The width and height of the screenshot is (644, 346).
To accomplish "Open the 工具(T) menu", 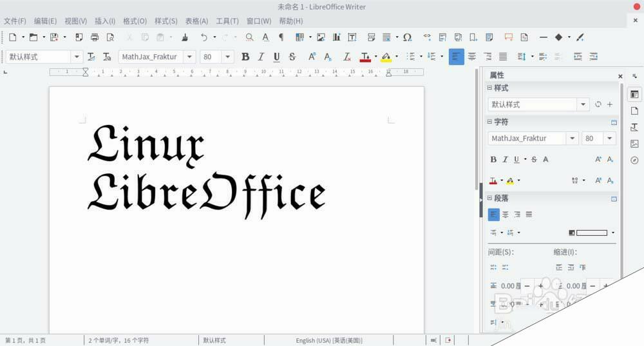I will (x=227, y=21).
